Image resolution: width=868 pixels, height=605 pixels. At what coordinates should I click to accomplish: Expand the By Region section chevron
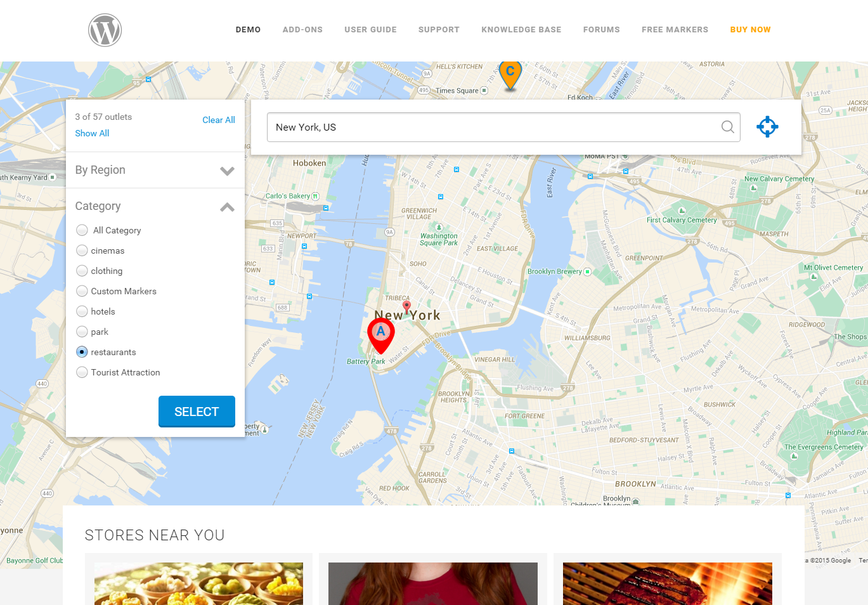[x=227, y=171]
